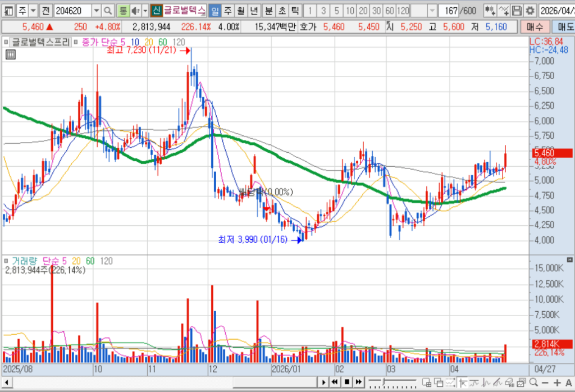The image size is (575, 392).
Task: Toggle the crosshair cursor tool at bottom
Action: pos(463,383)
